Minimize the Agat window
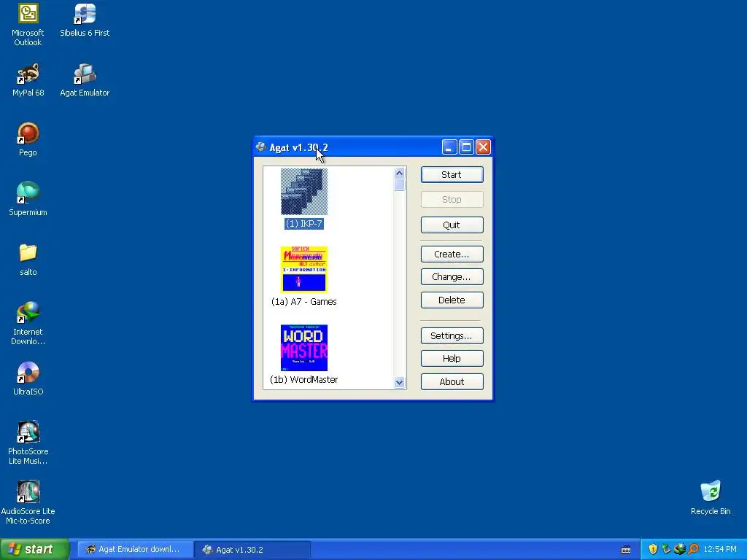Screen dimensions: 747x560 (x=449, y=147)
